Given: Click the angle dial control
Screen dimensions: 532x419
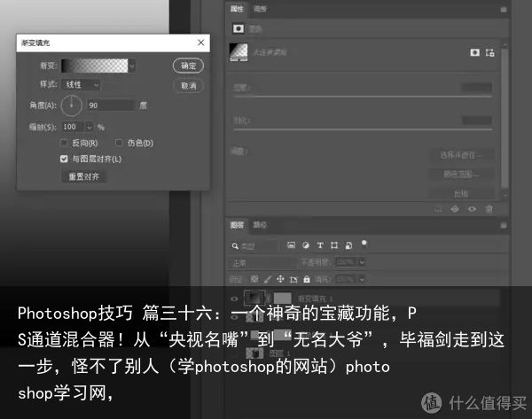Looking at the screenshot, I should point(72,105).
